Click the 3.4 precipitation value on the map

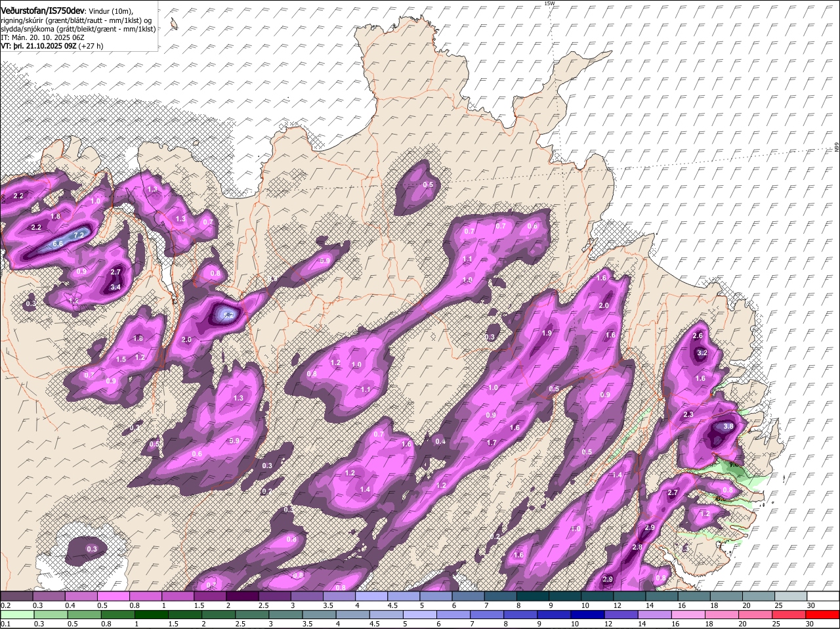click(115, 287)
